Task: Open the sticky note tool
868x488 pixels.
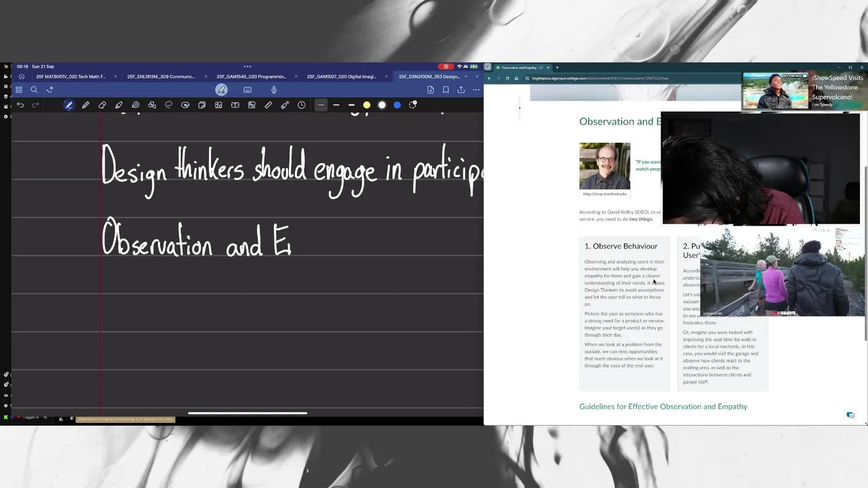Action: (202, 105)
